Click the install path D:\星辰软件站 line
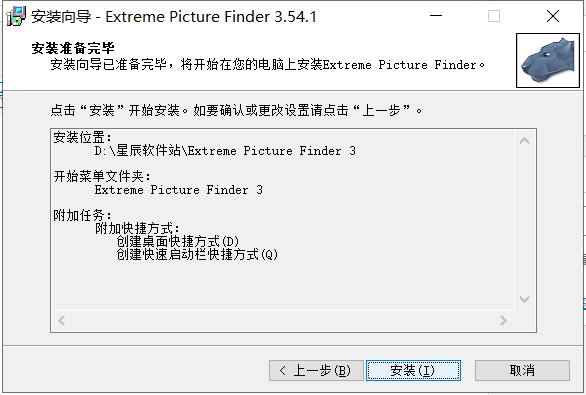This screenshot has width=586, height=395. [225, 151]
